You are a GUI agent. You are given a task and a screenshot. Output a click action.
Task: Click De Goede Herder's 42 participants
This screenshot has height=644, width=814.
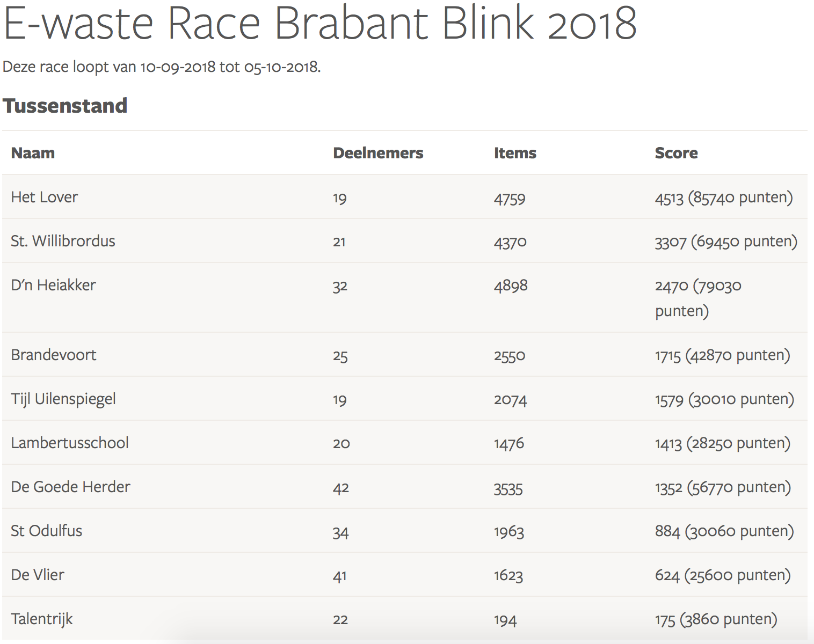tap(340, 487)
